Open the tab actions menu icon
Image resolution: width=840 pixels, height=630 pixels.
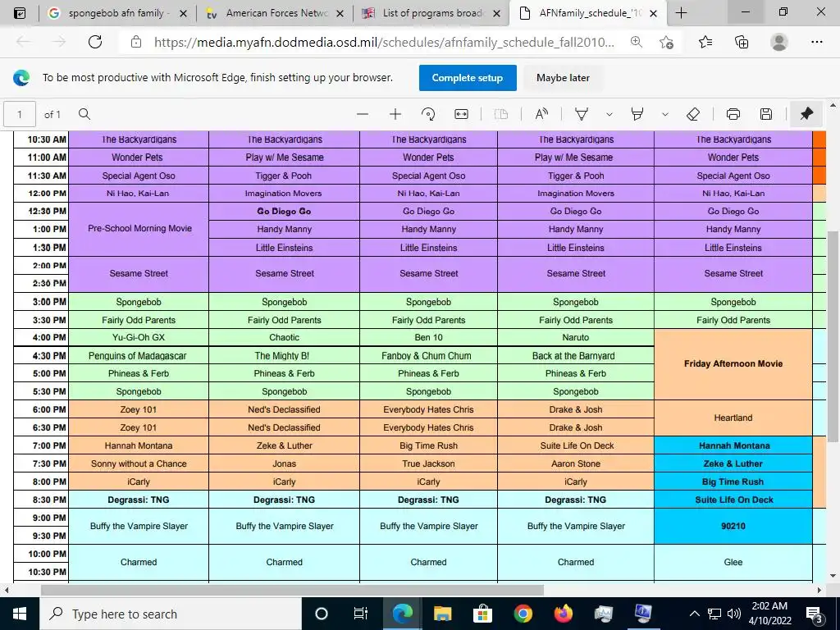(x=20, y=13)
